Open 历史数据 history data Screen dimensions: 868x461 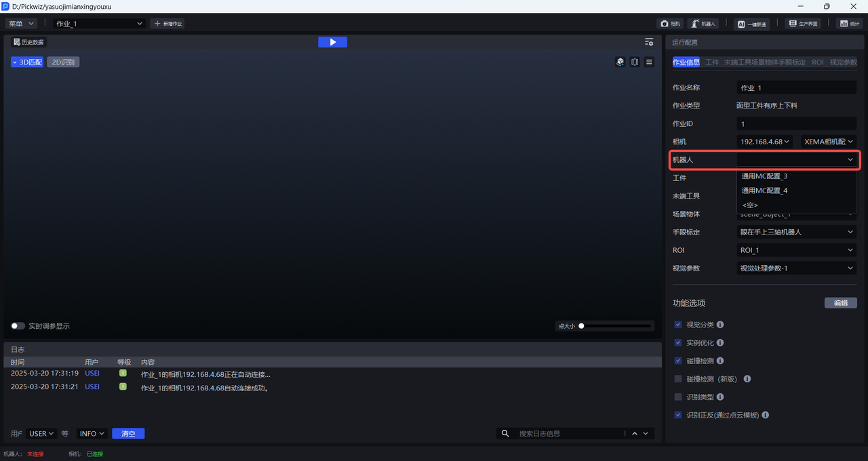pyautogui.click(x=28, y=42)
